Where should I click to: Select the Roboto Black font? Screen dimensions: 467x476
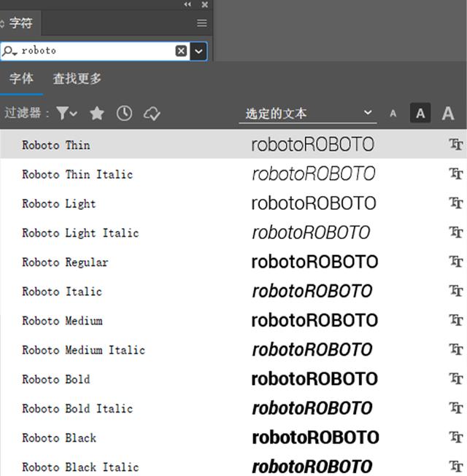233,437
